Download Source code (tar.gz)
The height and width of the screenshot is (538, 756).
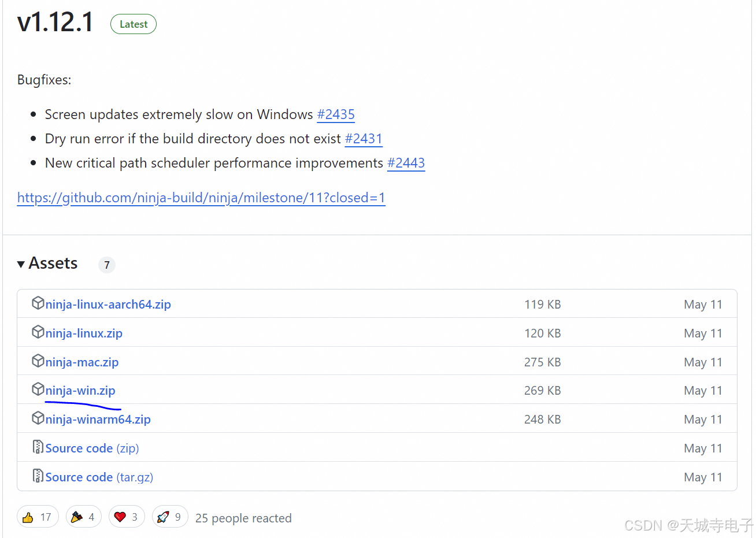[x=99, y=477]
